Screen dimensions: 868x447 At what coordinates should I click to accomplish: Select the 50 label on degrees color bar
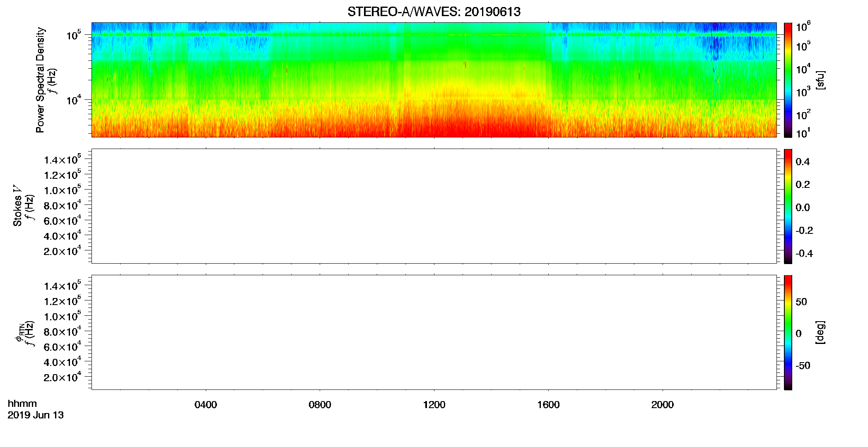(801, 302)
